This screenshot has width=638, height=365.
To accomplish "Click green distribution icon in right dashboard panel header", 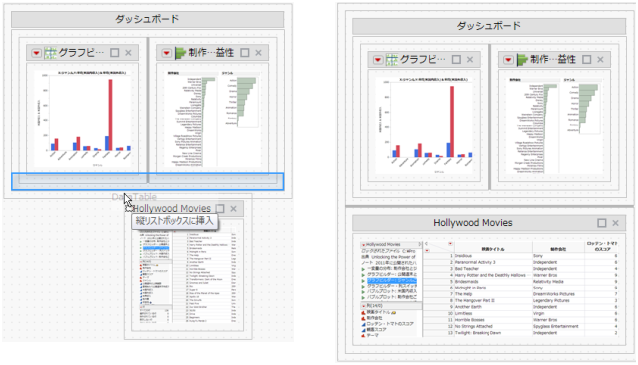I will coord(522,60).
